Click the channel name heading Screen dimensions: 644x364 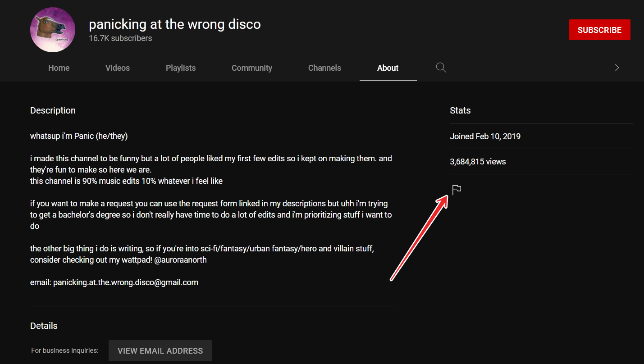click(x=175, y=24)
